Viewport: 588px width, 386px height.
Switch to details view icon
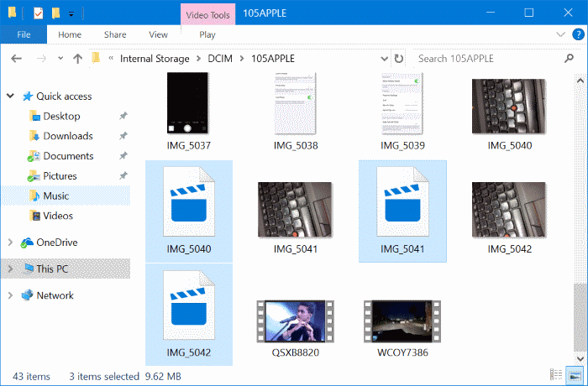(x=557, y=374)
